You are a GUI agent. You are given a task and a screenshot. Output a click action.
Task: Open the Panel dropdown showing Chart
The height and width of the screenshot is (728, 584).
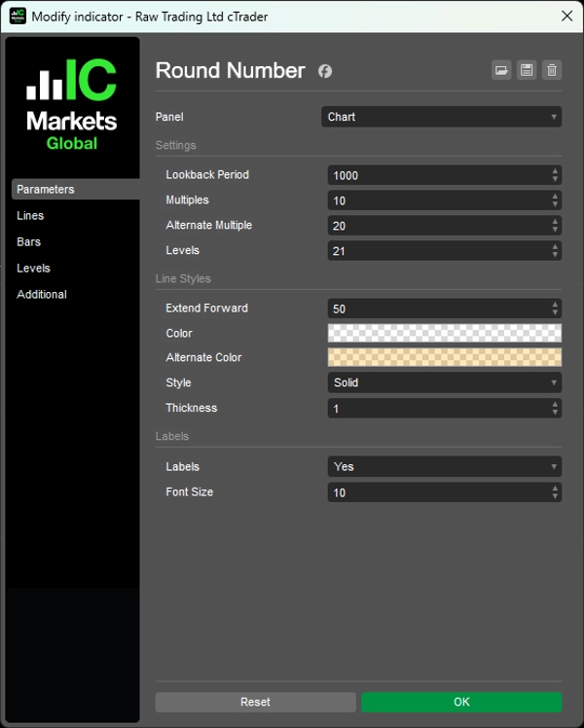tap(441, 117)
